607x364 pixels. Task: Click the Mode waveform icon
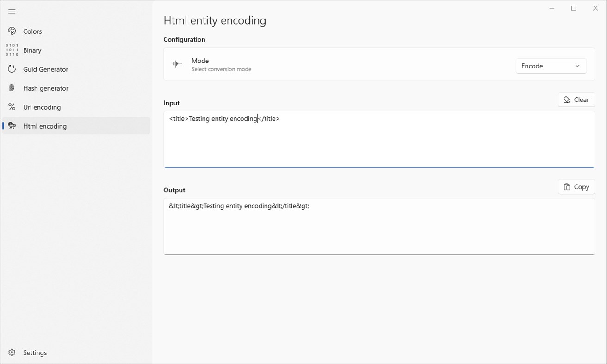pyautogui.click(x=177, y=64)
